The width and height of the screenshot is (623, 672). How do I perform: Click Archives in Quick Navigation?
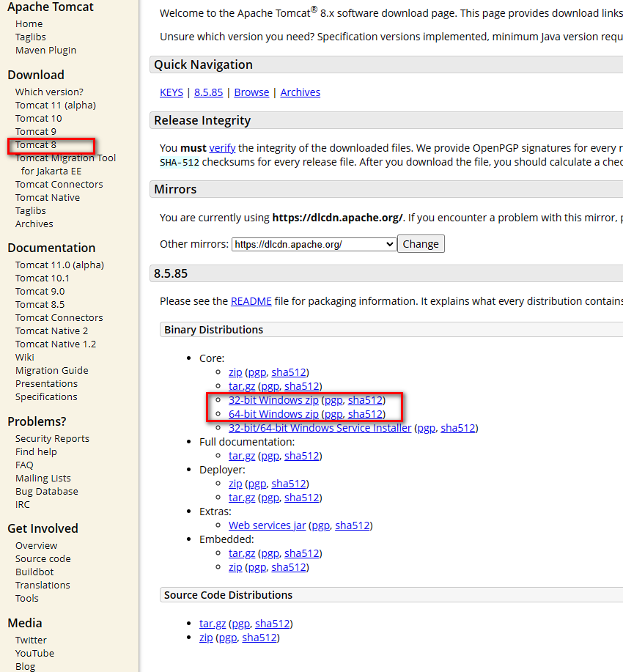click(x=300, y=92)
